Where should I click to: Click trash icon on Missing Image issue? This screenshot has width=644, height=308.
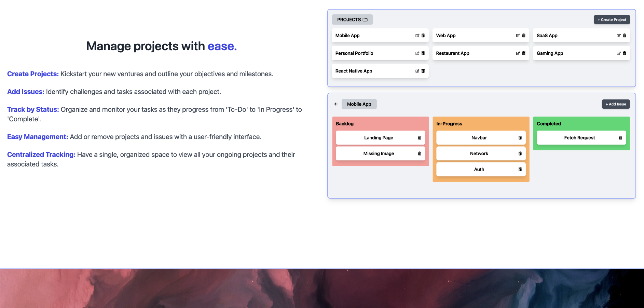(x=420, y=153)
